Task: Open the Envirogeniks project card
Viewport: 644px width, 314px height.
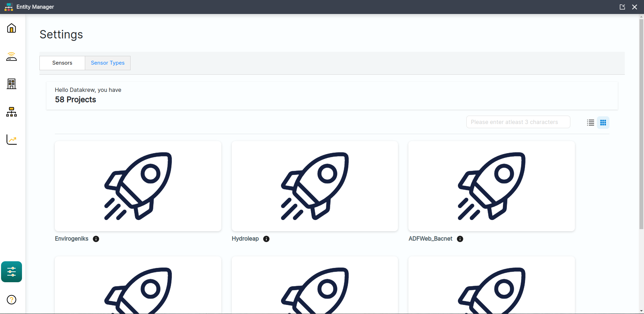Action: click(138, 186)
